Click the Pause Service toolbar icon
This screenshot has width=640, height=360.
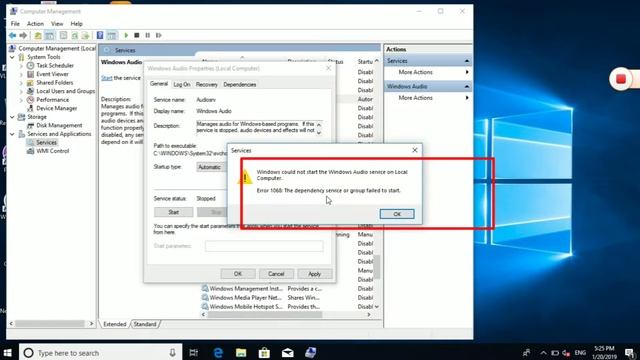coord(148,36)
